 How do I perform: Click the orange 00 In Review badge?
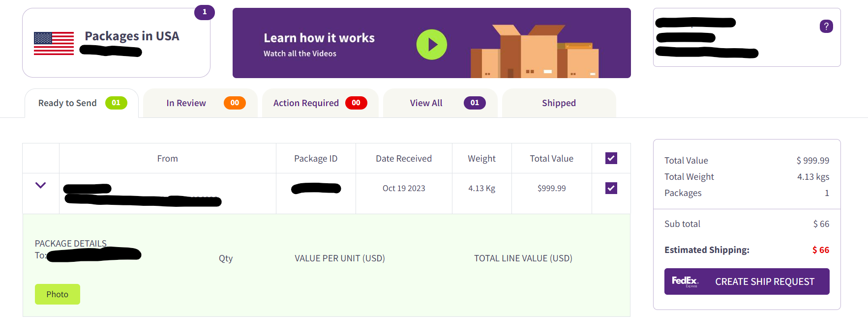point(235,103)
